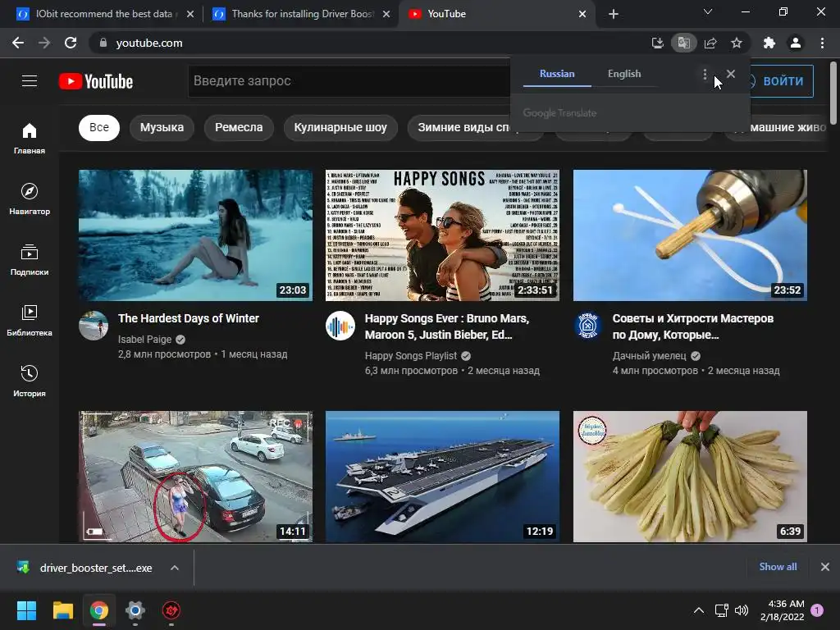Select the Музыка filter chip
The height and width of the screenshot is (630, 840).
click(x=162, y=127)
